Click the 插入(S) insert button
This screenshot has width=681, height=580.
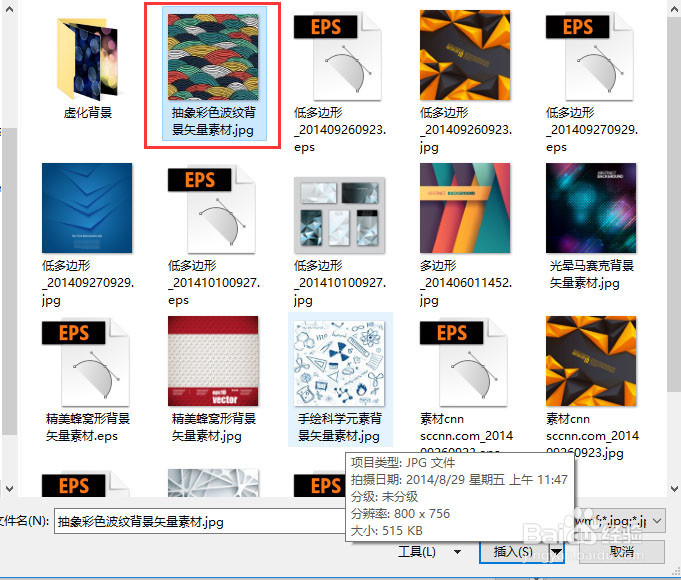point(513,552)
